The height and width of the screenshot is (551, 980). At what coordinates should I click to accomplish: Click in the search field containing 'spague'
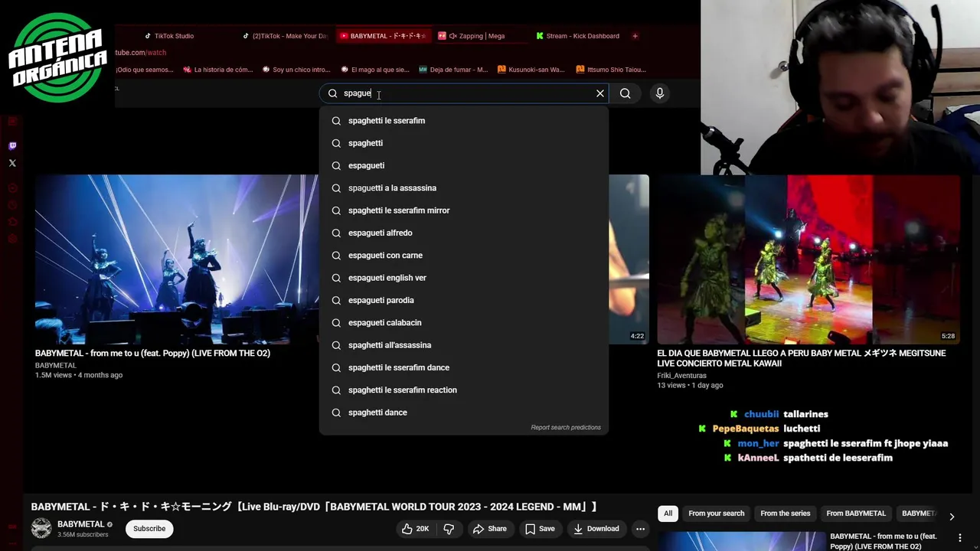tap(463, 93)
